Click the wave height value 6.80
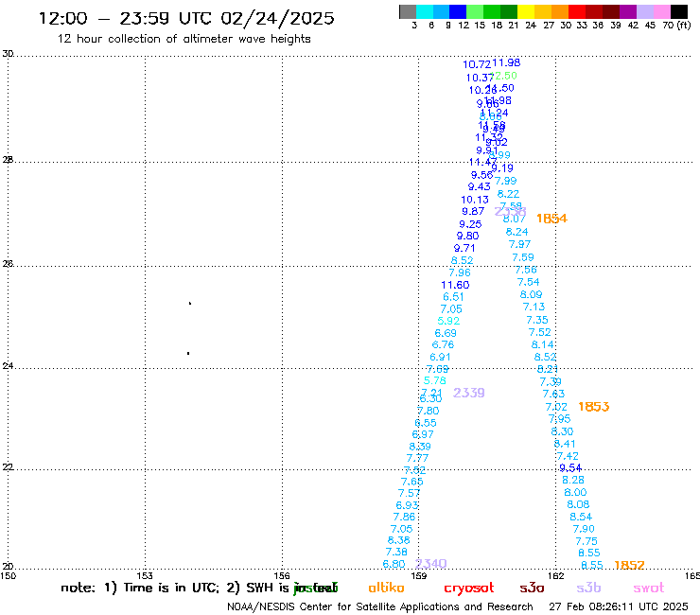 394,565
